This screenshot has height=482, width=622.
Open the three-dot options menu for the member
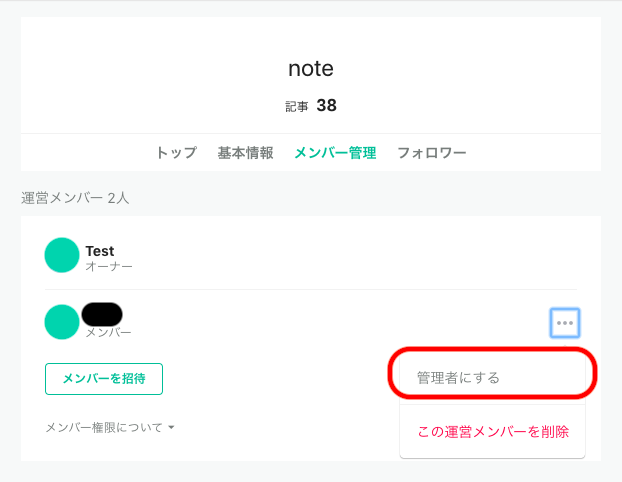tap(565, 323)
